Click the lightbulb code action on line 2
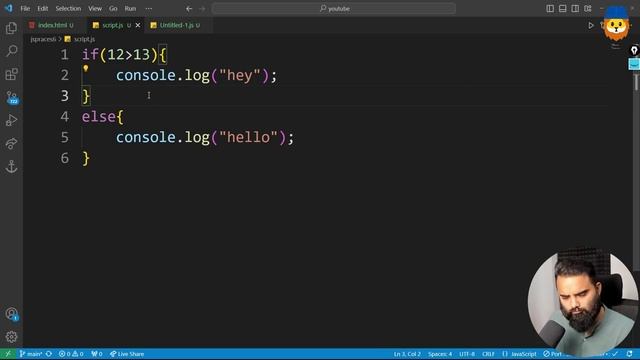This screenshot has width=640, height=360. pyautogui.click(x=86, y=69)
